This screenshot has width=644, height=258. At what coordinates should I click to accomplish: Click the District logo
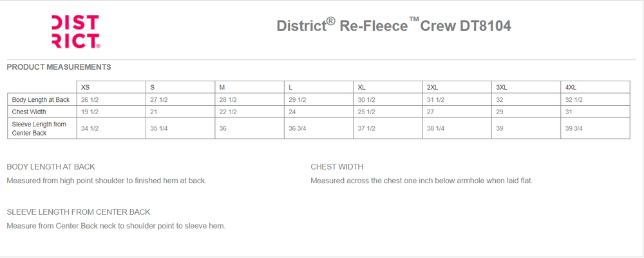point(75,32)
